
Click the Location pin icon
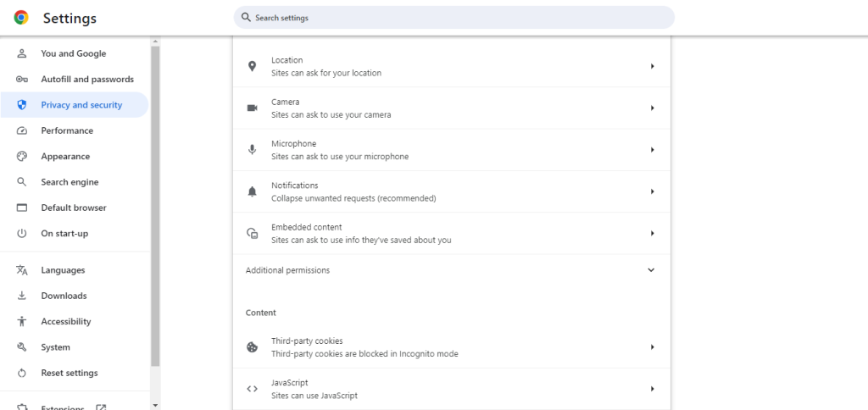(252, 66)
